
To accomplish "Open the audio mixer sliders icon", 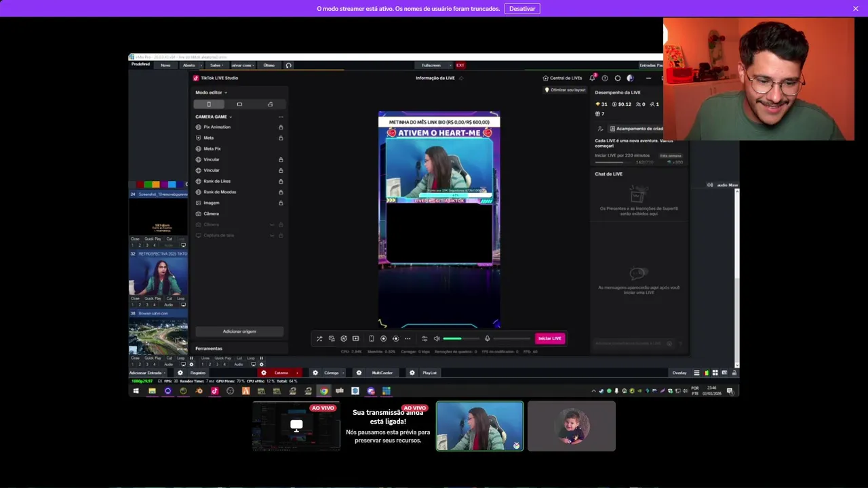I will click(x=425, y=338).
